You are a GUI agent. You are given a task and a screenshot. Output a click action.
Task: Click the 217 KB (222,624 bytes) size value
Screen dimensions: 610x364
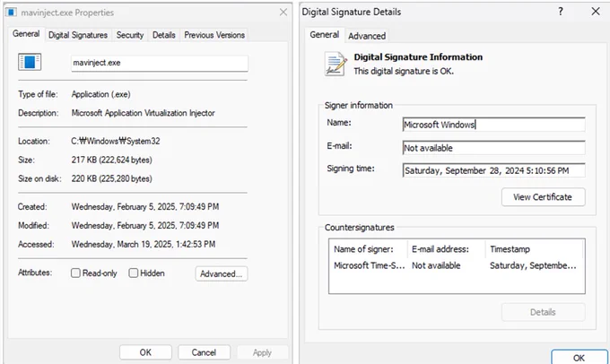pyautogui.click(x=111, y=160)
